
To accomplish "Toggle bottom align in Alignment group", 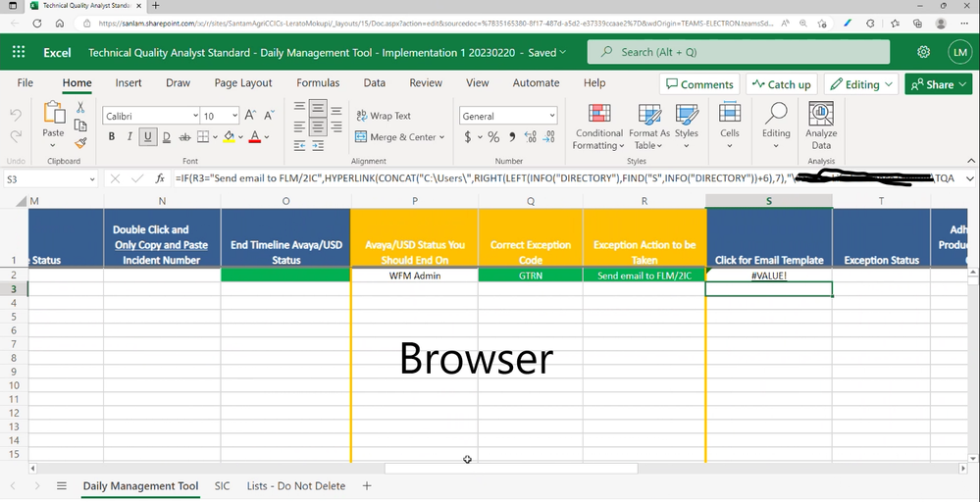I will pyautogui.click(x=336, y=109).
